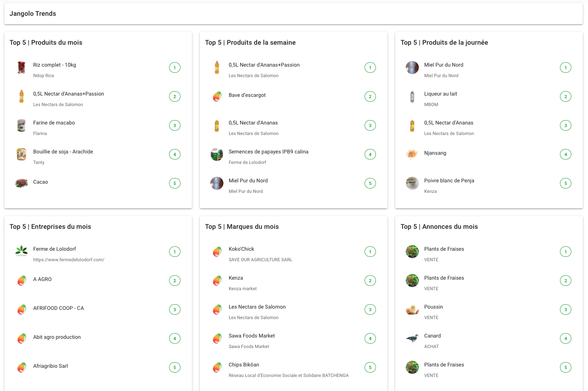
Task: Click the Liqueur au lait product name
Action: (x=441, y=94)
